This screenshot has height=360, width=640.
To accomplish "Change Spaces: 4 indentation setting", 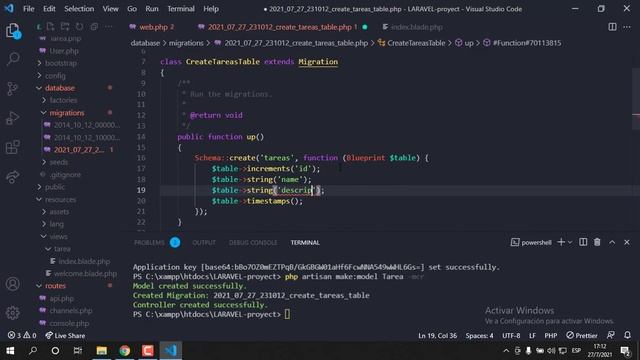I will 479,336.
